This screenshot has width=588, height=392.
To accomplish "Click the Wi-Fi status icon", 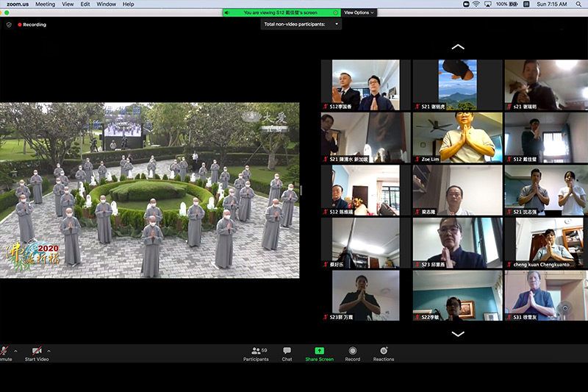I will tap(476, 4).
